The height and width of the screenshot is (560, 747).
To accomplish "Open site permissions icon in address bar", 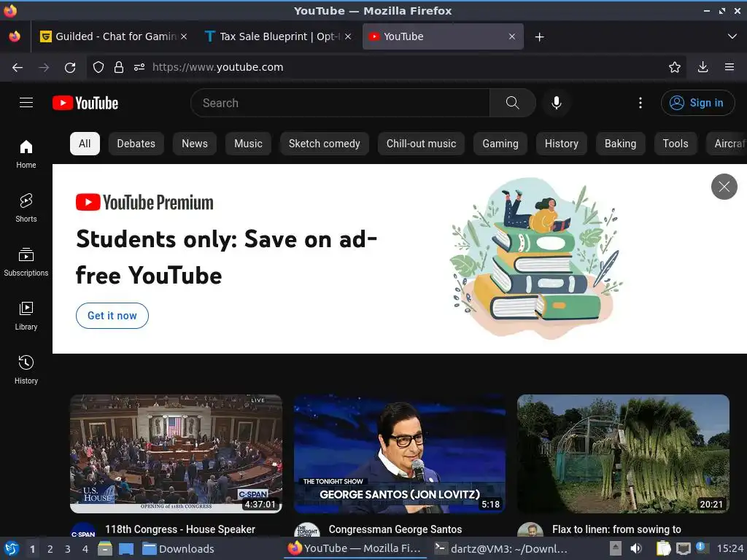I will coord(139,68).
